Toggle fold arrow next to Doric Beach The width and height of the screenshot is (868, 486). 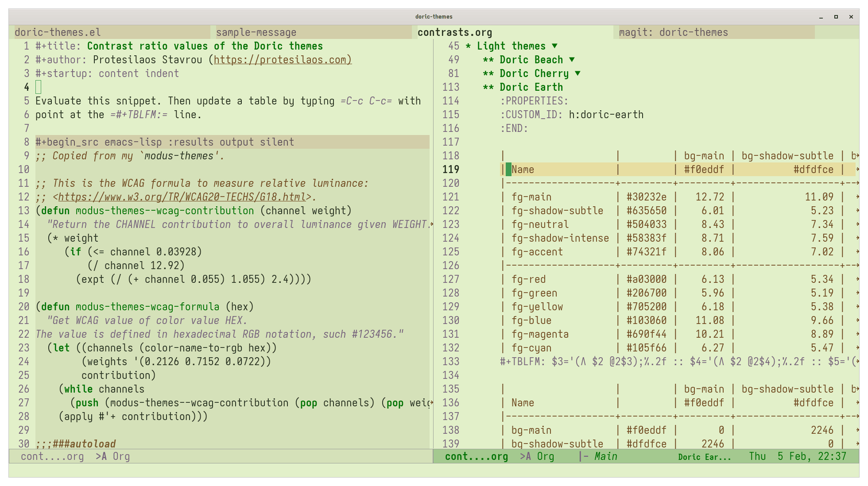[572, 60]
